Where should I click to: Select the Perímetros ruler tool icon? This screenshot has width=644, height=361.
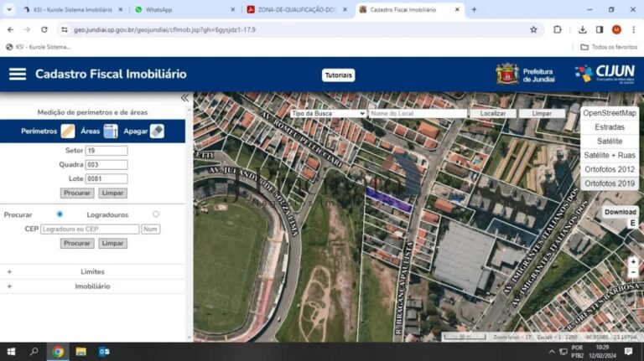(68, 132)
